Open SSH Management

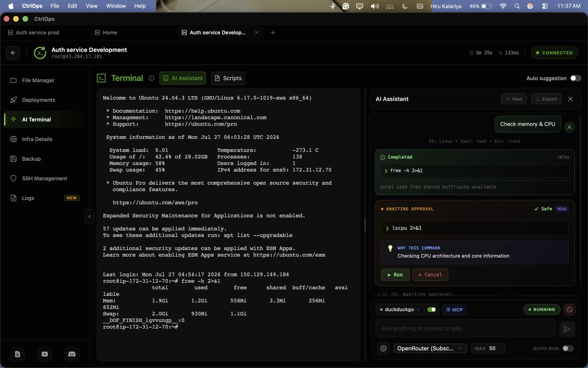coord(45,178)
